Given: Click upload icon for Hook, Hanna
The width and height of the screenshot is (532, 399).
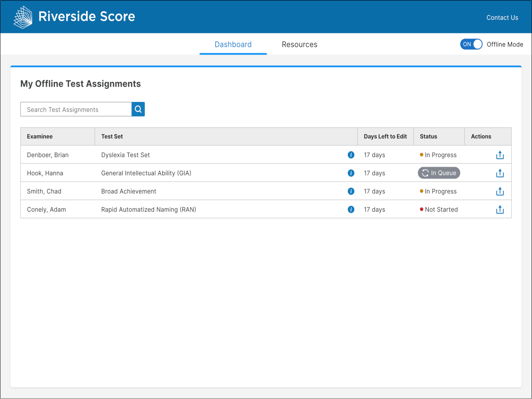Looking at the screenshot, I should [x=500, y=173].
